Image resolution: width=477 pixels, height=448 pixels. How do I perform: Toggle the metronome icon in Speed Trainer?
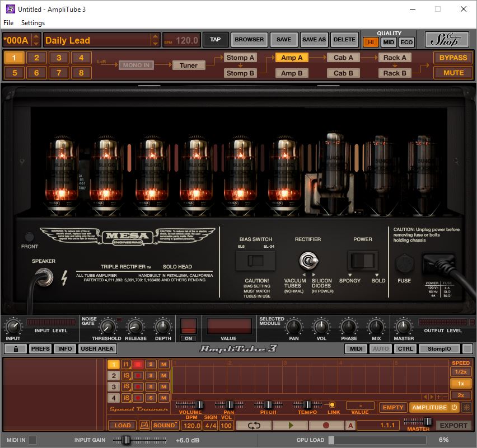[x=144, y=425]
